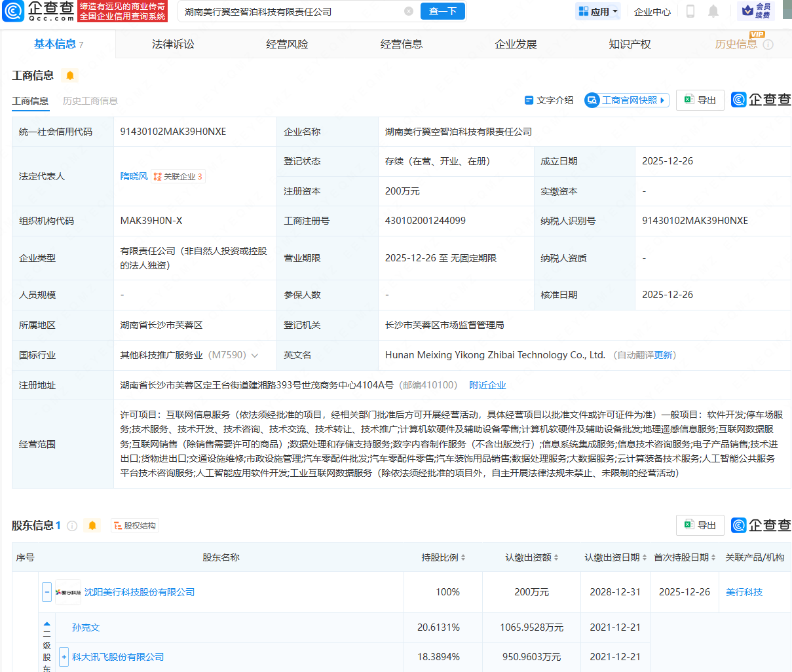Click the info icon next to 股东信息

[72, 525]
